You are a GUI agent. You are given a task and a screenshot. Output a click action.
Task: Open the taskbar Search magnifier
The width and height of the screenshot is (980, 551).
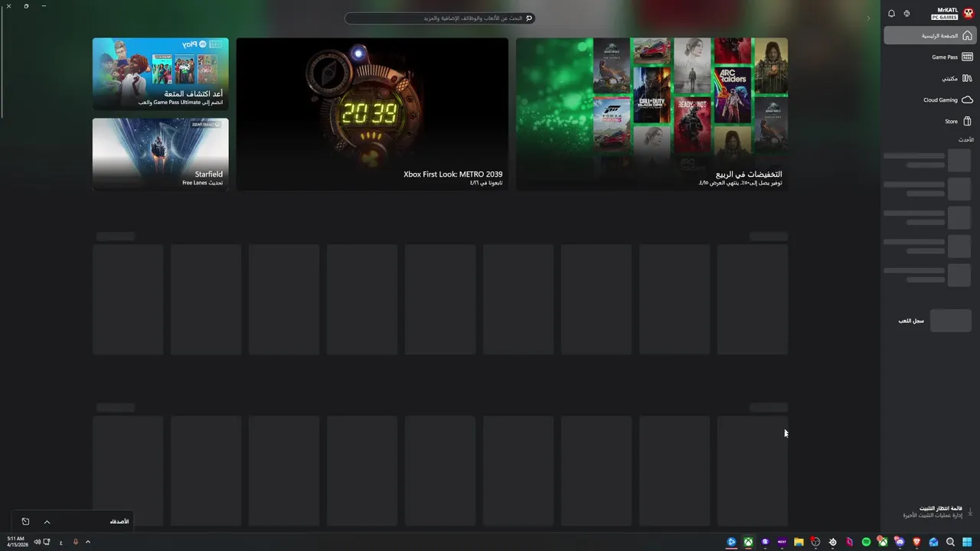950,542
